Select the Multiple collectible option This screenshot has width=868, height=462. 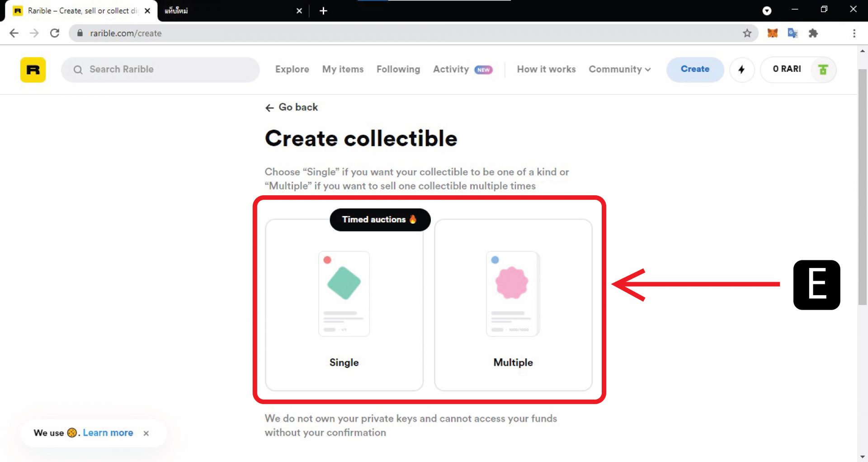click(513, 305)
